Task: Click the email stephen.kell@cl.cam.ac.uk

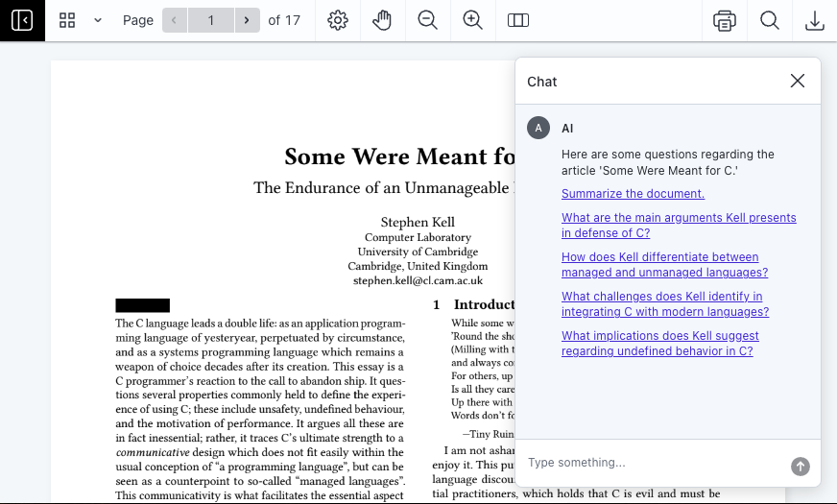Action: tap(418, 280)
